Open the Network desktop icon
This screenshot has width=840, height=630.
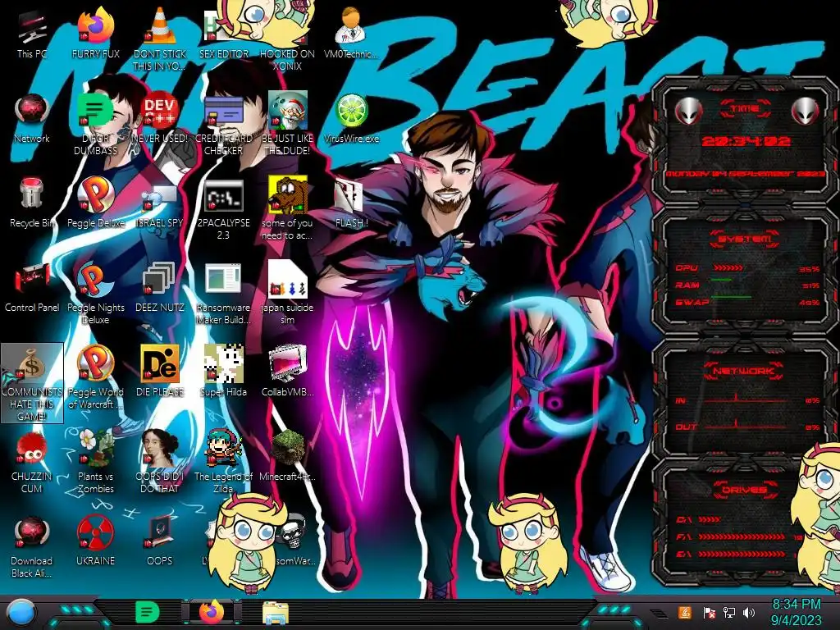tap(32, 118)
